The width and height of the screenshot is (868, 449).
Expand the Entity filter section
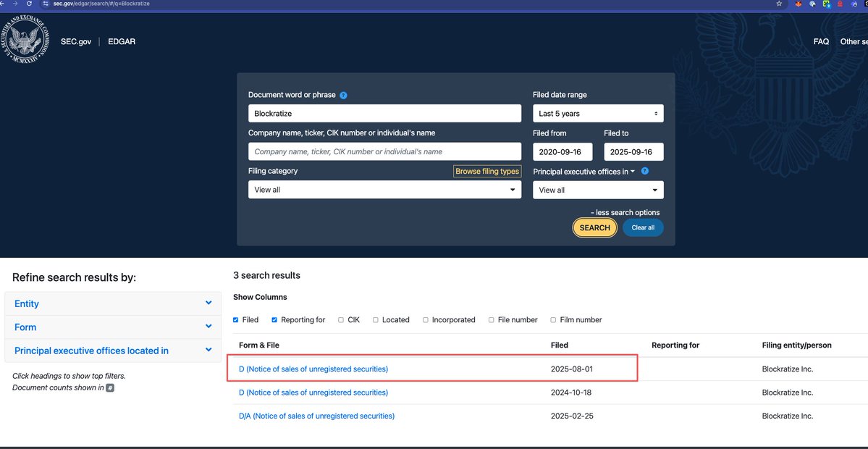(113, 303)
